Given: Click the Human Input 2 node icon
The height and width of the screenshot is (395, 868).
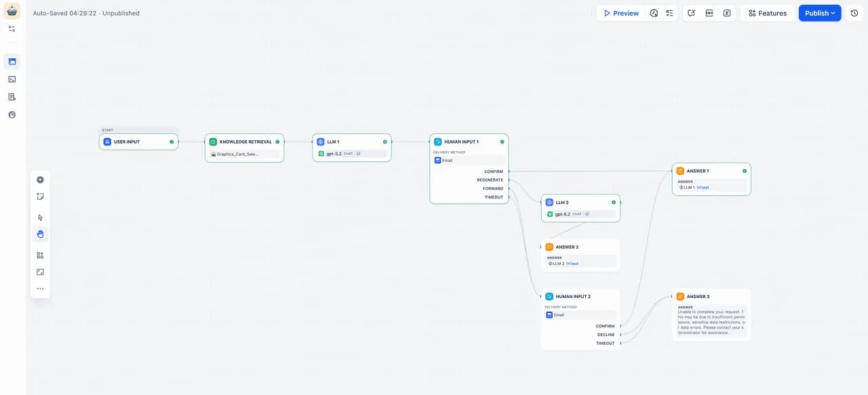Looking at the screenshot, I should 549,296.
